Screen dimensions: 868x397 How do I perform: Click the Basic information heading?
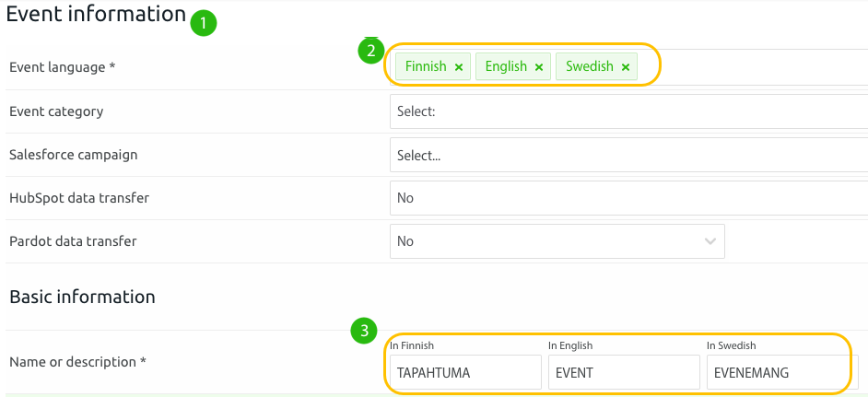tap(83, 297)
